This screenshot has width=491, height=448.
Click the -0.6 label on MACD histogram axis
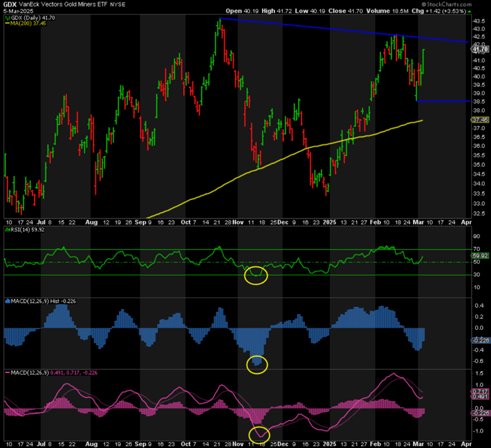[x=478, y=361]
